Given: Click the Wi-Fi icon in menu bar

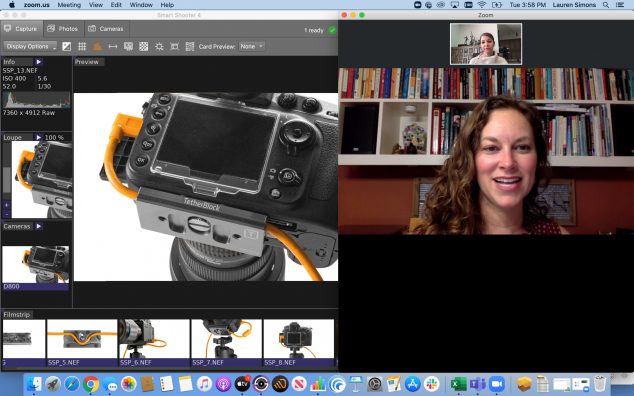Looking at the screenshot, I should coord(482,5).
